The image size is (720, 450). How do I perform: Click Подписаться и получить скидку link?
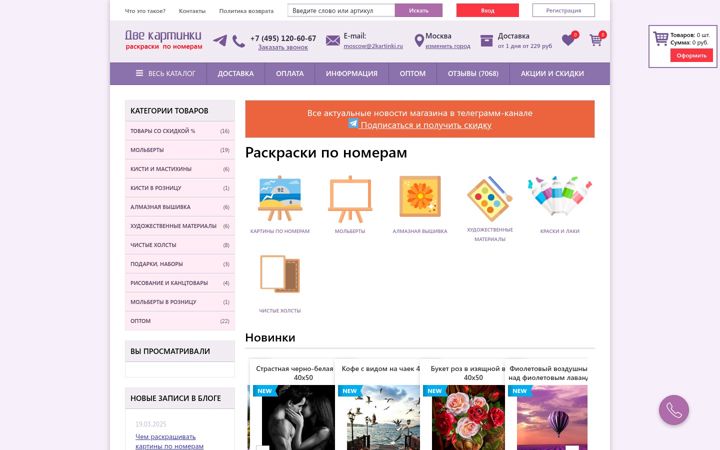click(x=426, y=125)
